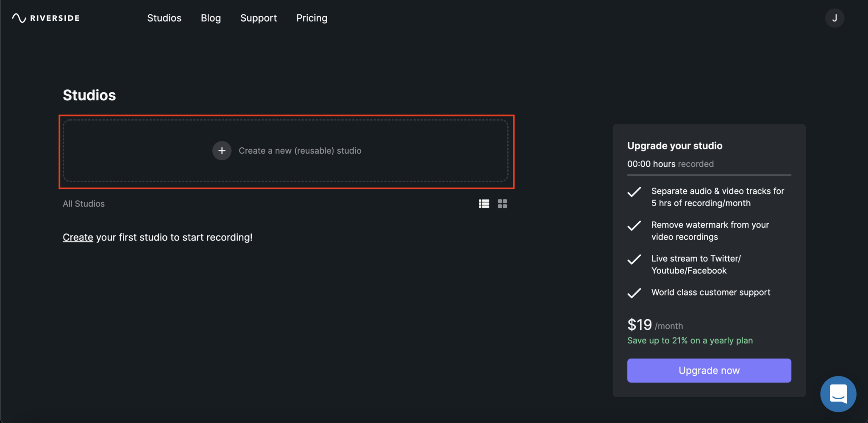Image resolution: width=868 pixels, height=423 pixels.
Task: Click checkmark beside Remove watermark feature
Action: pos(634,226)
